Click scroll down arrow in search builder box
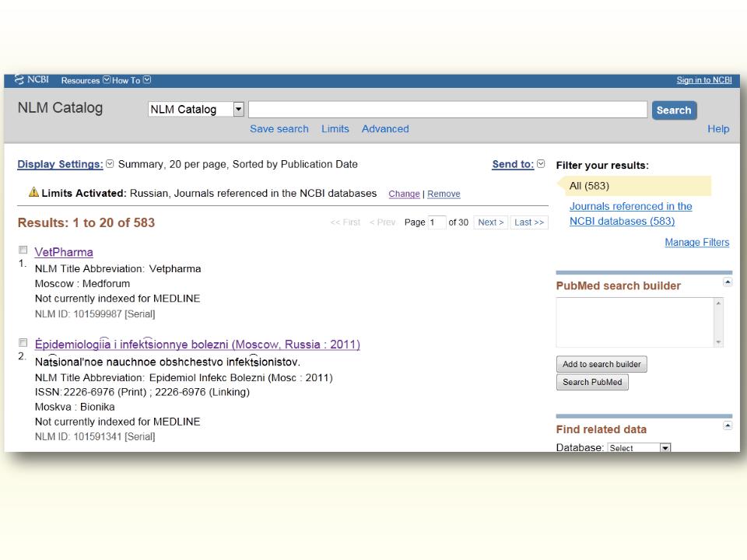This screenshot has width=747, height=560. click(718, 342)
